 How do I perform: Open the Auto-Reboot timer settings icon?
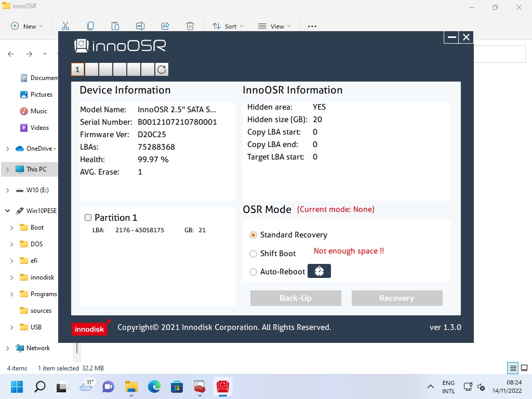click(x=319, y=271)
